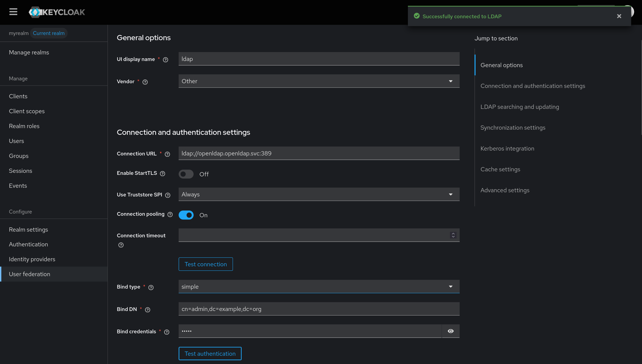Toggle the Enable StartTLS switch
Viewport: 642px width, 364px height.
click(x=186, y=174)
